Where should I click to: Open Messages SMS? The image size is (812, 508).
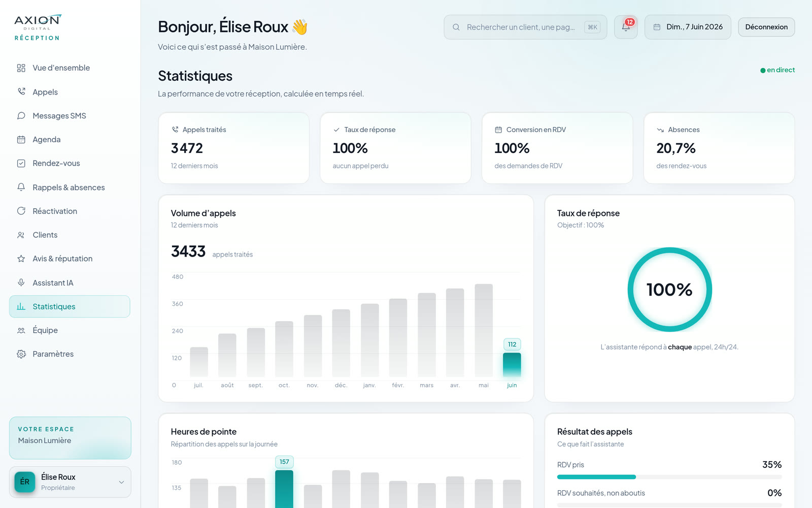(x=70, y=116)
